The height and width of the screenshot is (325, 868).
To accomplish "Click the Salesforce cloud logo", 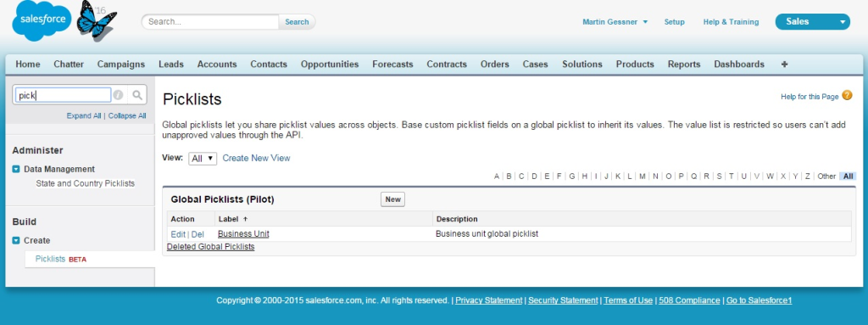I will coord(42,20).
